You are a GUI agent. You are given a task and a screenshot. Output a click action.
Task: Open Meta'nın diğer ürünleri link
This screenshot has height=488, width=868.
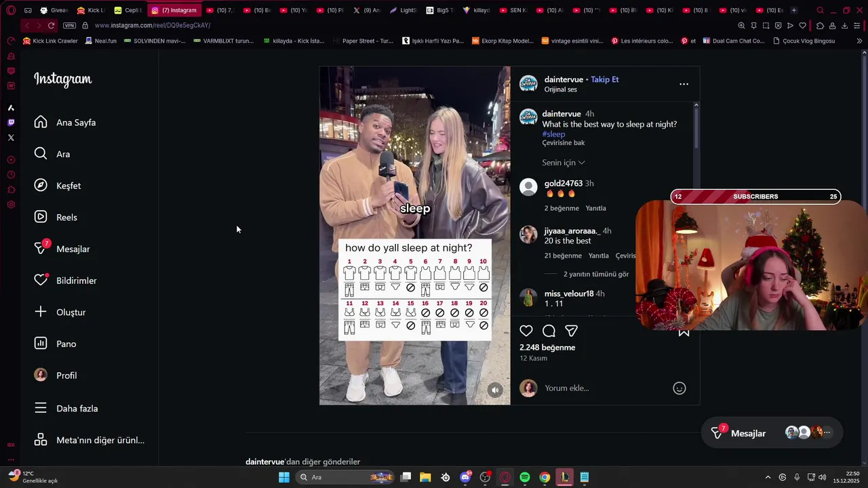(90, 440)
